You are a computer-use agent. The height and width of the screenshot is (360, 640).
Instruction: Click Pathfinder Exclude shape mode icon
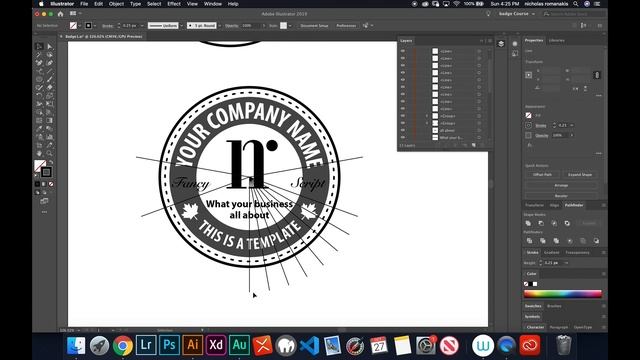(567, 223)
